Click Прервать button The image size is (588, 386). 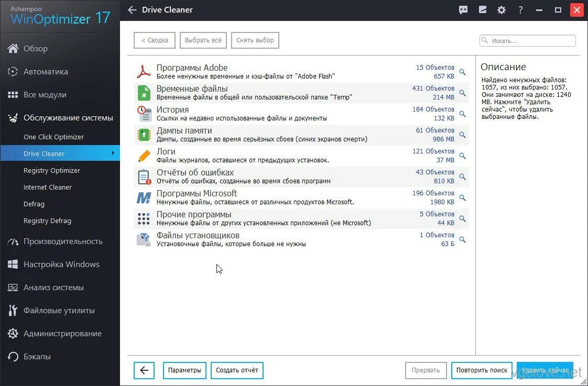(426, 370)
